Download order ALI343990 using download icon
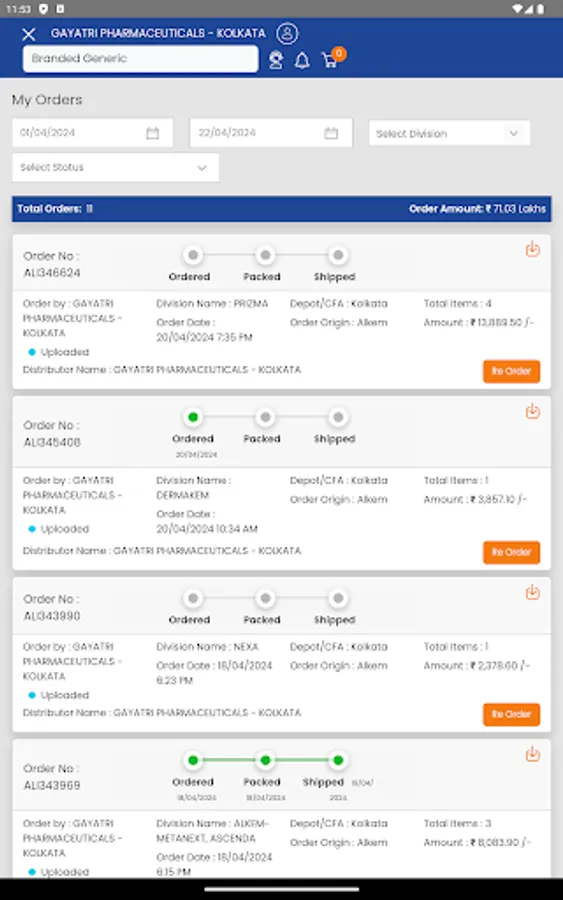 pos(533,592)
